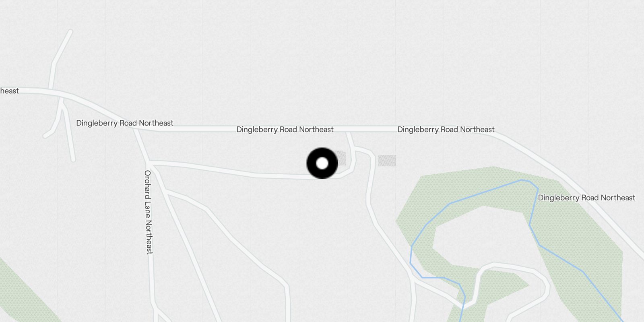The width and height of the screenshot is (644, 322).
Task: Click the Dingleberry Road label nearest Orchard Lane
Action: coord(125,123)
